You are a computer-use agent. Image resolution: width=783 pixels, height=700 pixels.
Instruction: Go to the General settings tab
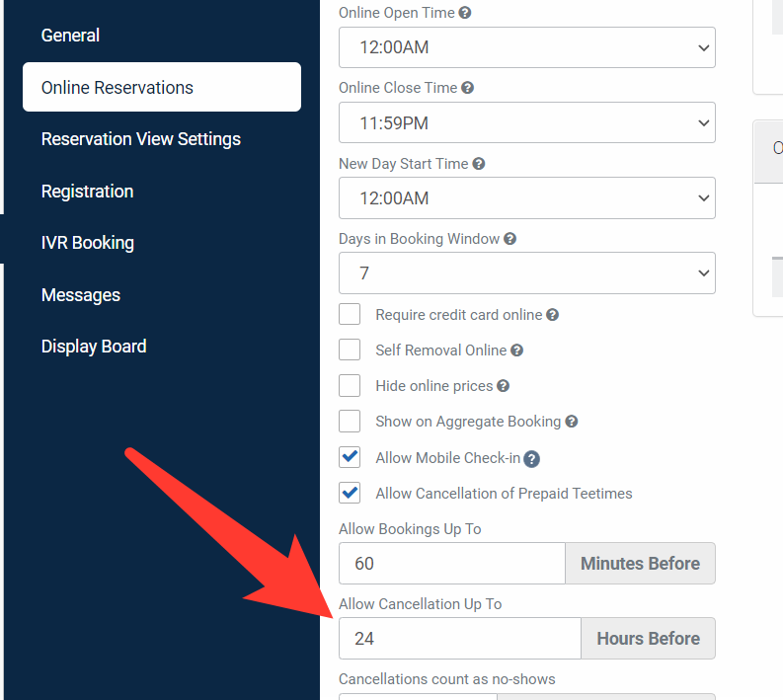click(70, 36)
